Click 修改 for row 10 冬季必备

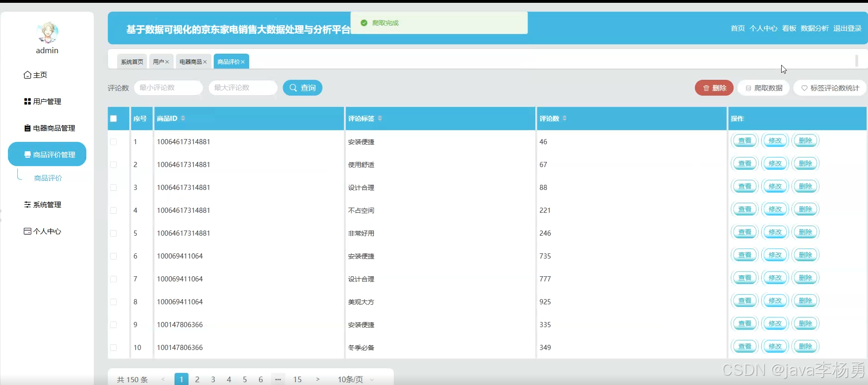(x=775, y=346)
